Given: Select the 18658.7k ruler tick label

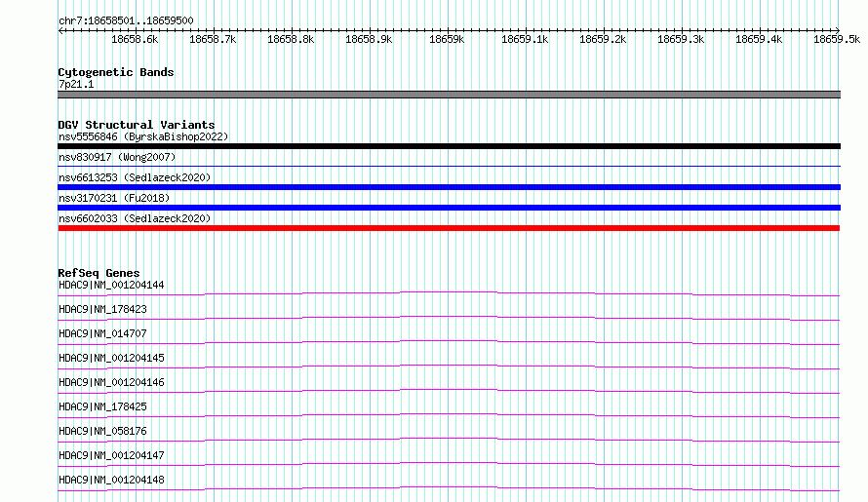Looking at the screenshot, I should pos(213,39).
